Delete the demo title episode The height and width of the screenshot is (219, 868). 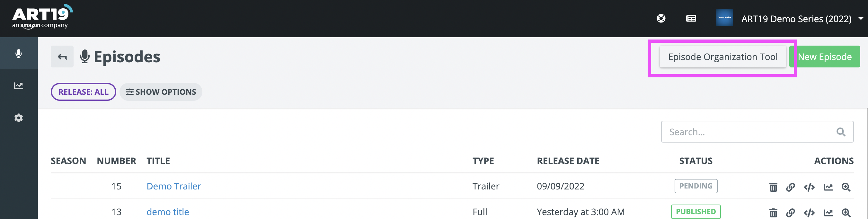pyautogui.click(x=773, y=213)
